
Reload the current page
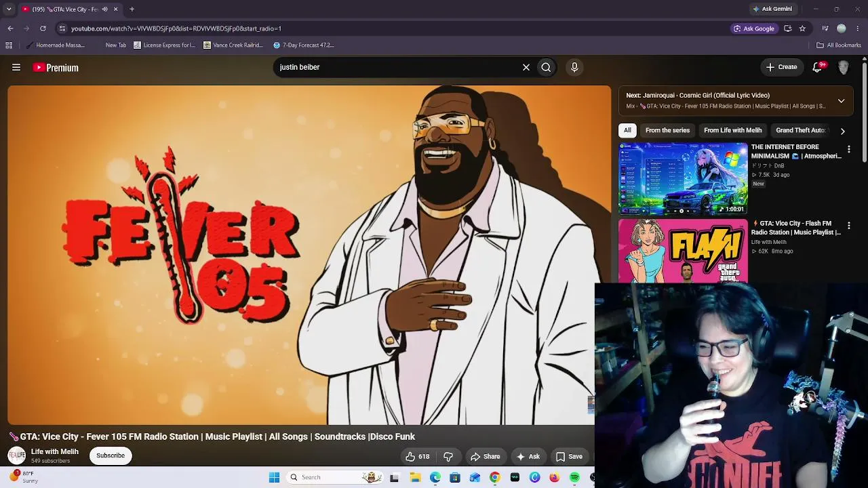[x=43, y=28]
